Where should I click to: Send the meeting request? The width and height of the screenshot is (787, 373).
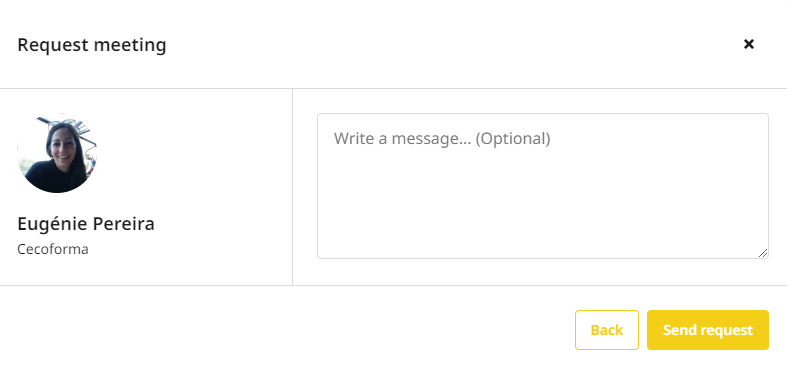[x=708, y=330]
